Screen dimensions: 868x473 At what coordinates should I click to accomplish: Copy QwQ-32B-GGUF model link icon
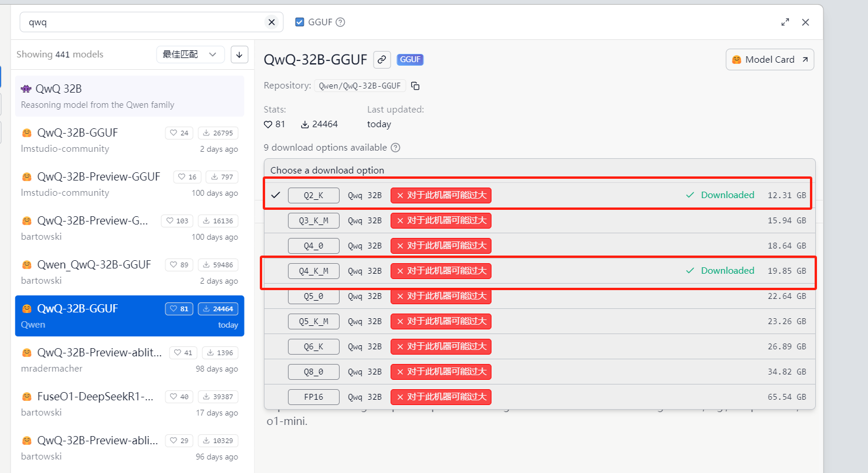[382, 59]
